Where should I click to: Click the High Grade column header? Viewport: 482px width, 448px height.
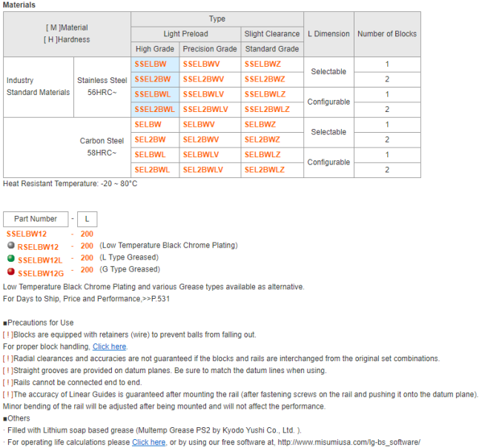154,49
